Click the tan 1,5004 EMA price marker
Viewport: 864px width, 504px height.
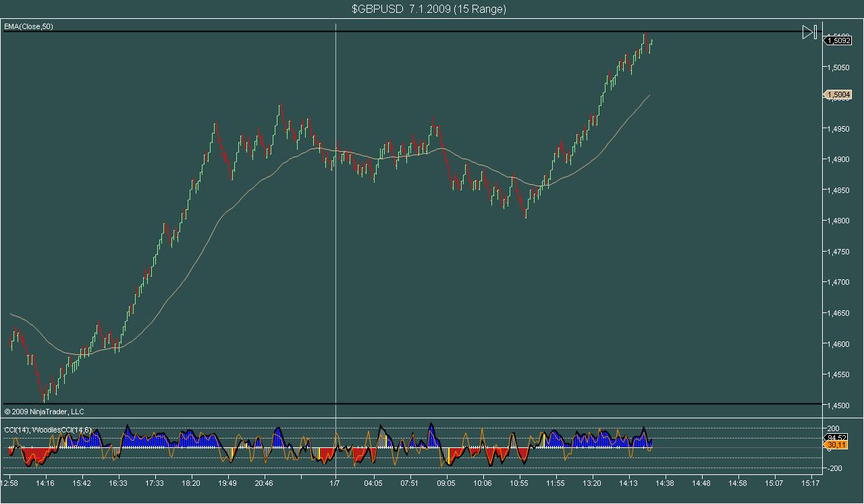point(838,95)
